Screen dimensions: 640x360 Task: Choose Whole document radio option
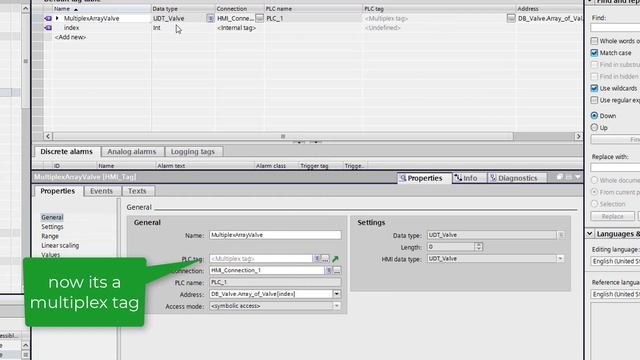(594, 180)
